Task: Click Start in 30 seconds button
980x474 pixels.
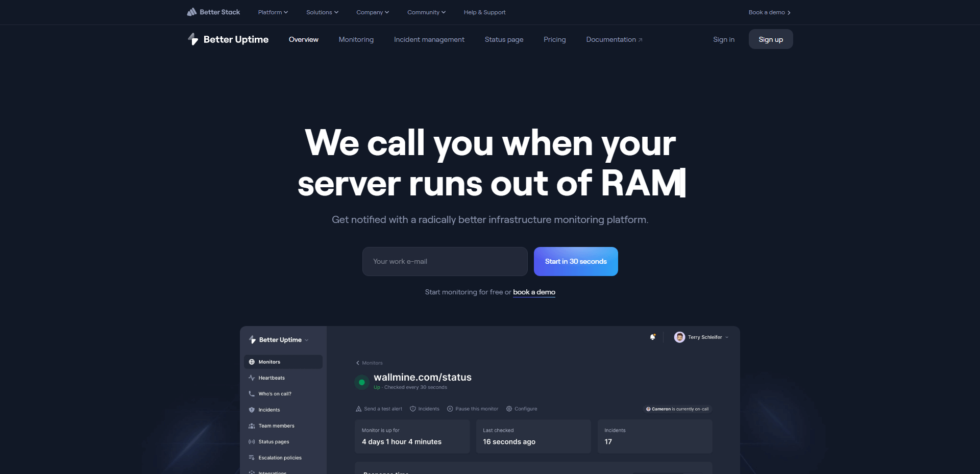Action: click(x=576, y=261)
